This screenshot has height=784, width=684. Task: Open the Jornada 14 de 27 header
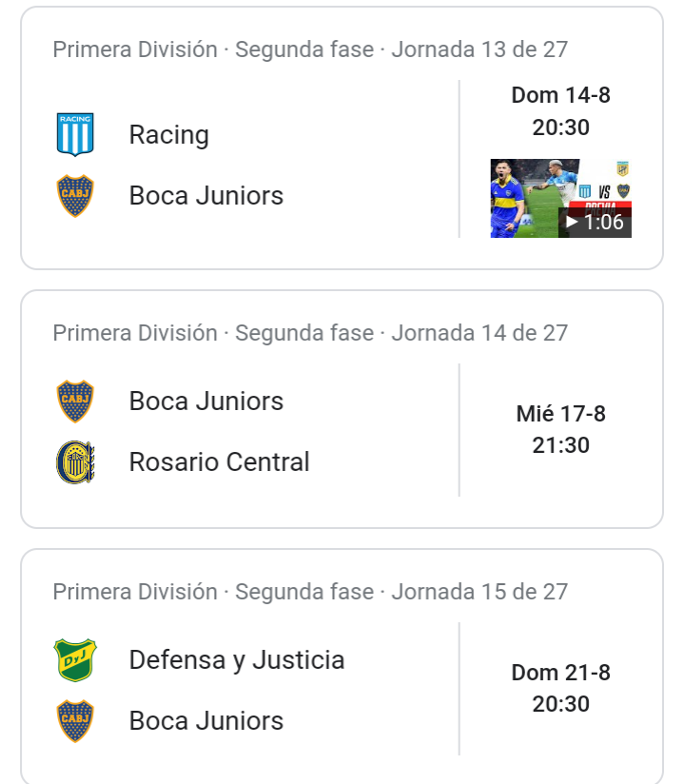coord(310,333)
